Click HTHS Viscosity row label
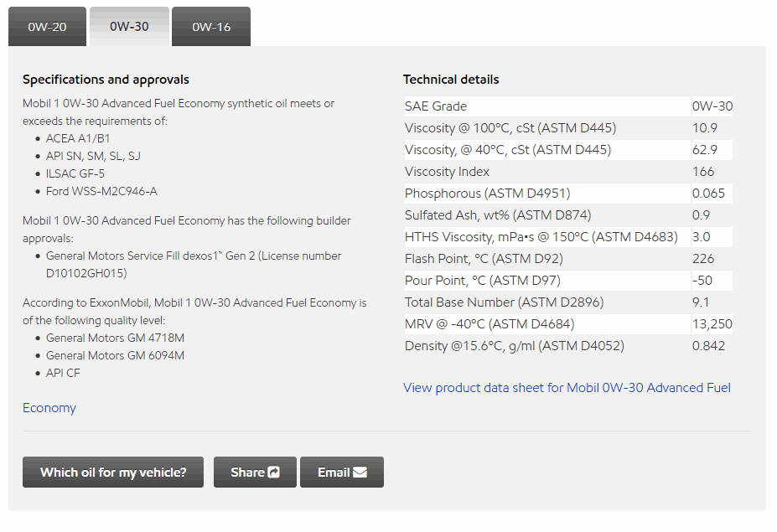The image size is (777, 532). (x=541, y=237)
